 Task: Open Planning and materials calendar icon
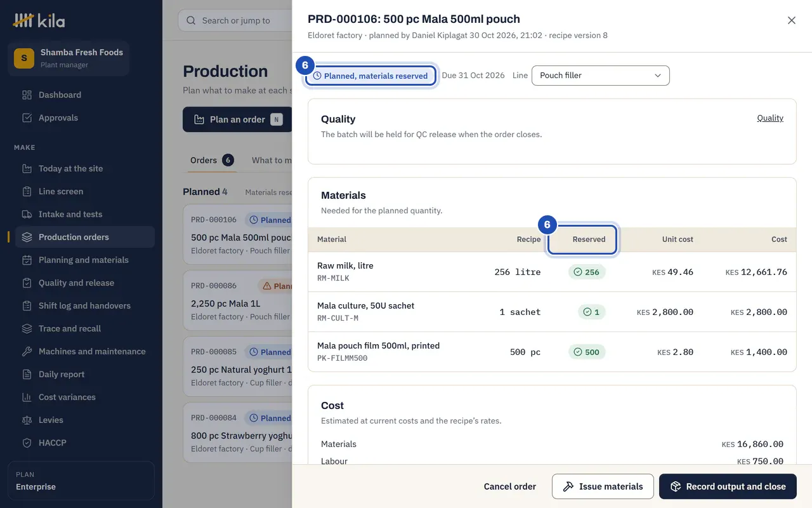click(27, 260)
